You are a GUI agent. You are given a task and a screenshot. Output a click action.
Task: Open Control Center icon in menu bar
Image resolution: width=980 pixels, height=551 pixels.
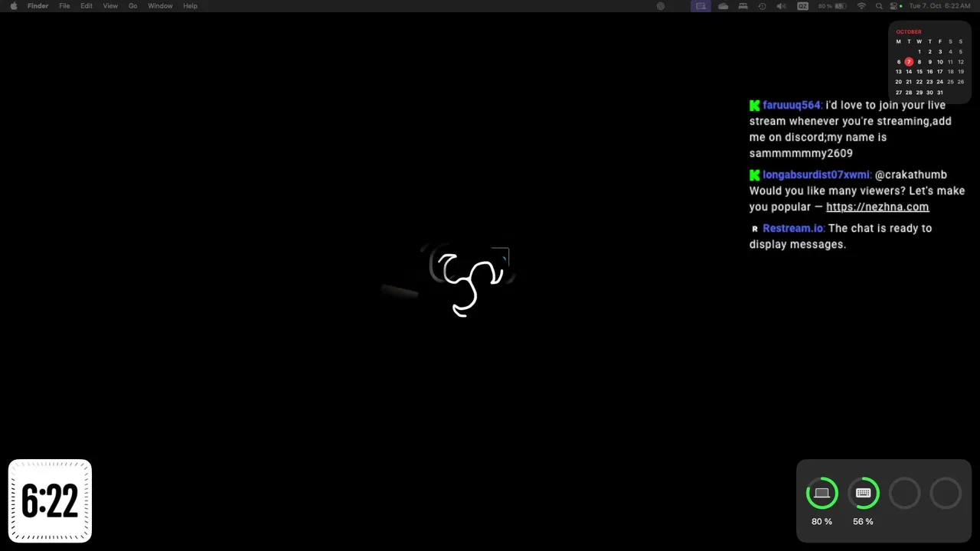pyautogui.click(x=893, y=5)
